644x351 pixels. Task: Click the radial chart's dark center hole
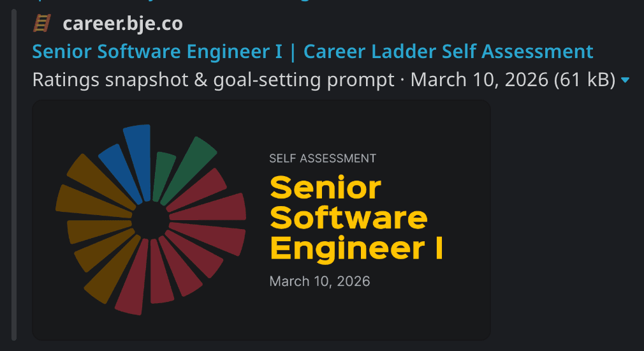[x=151, y=220]
